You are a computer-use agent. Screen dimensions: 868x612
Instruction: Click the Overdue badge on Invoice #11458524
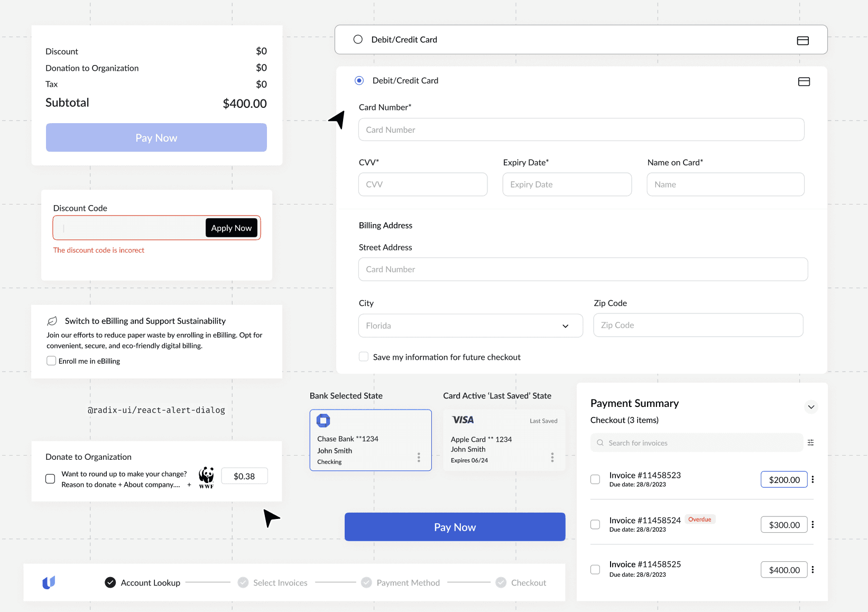click(x=700, y=520)
